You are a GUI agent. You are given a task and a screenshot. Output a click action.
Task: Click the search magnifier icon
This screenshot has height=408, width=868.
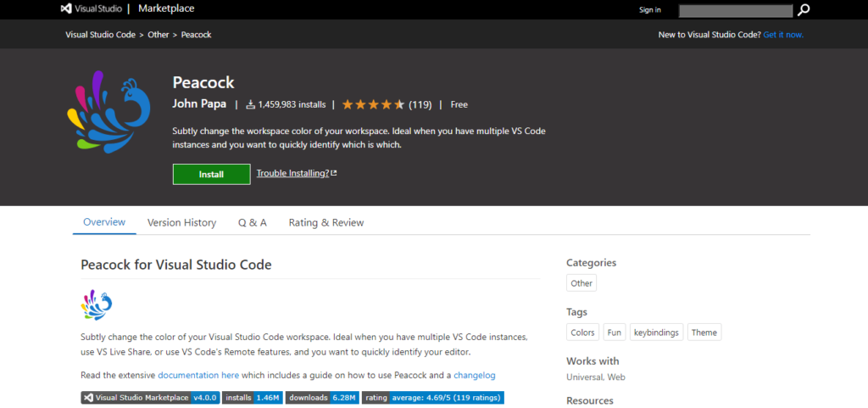tap(804, 10)
